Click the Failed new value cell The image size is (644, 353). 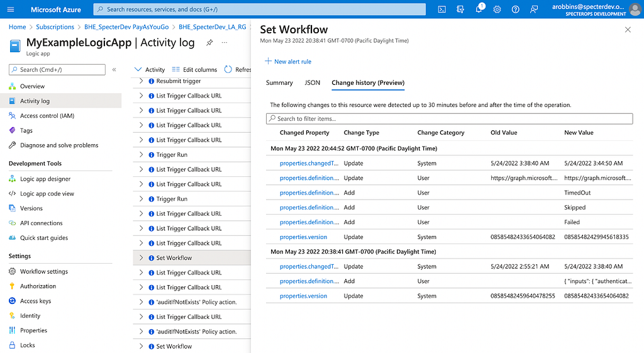click(x=572, y=222)
